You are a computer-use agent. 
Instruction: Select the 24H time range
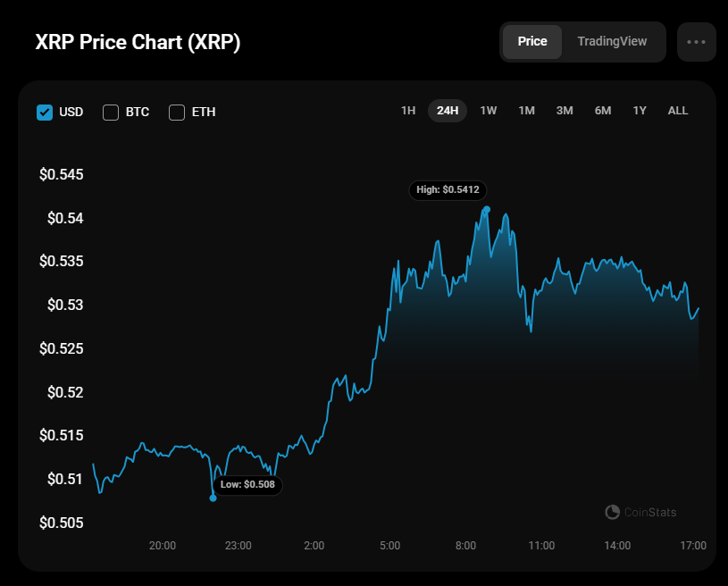pos(448,111)
